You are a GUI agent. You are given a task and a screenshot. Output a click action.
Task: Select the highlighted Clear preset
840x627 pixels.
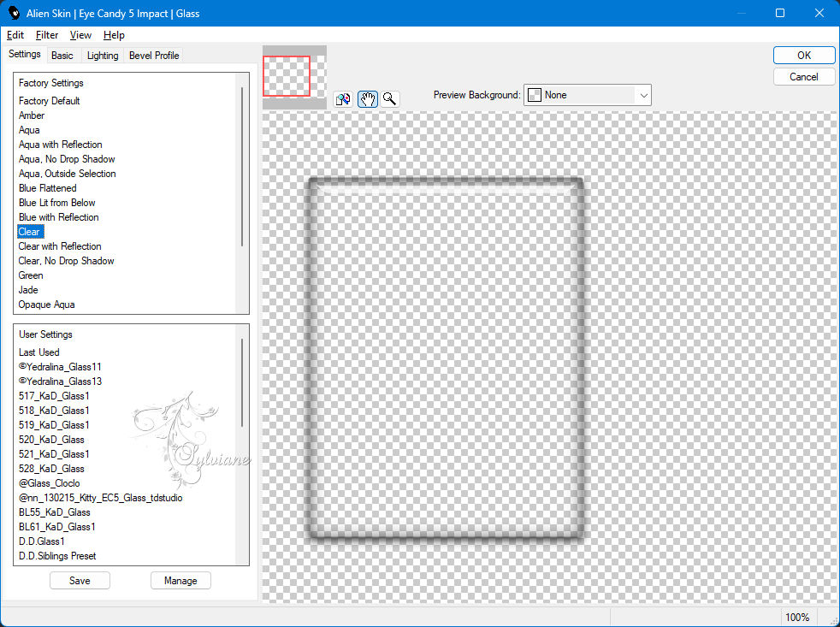(30, 232)
